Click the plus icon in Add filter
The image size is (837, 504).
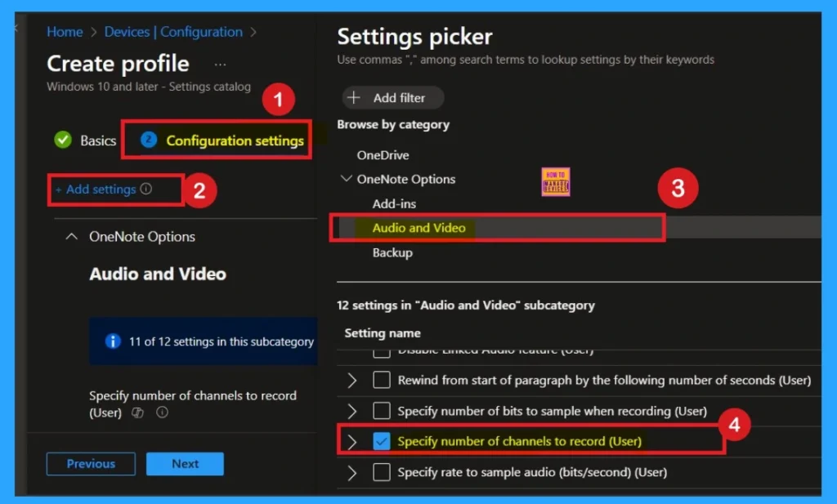click(353, 97)
